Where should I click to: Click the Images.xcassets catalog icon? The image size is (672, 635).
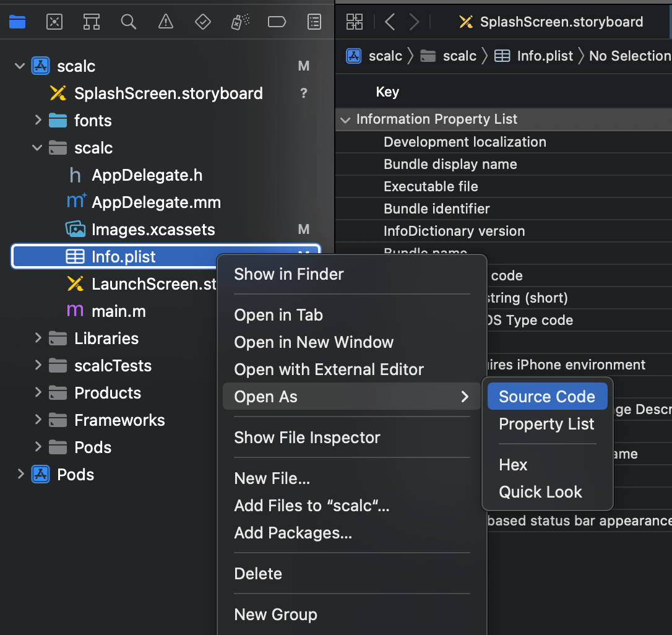75,230
